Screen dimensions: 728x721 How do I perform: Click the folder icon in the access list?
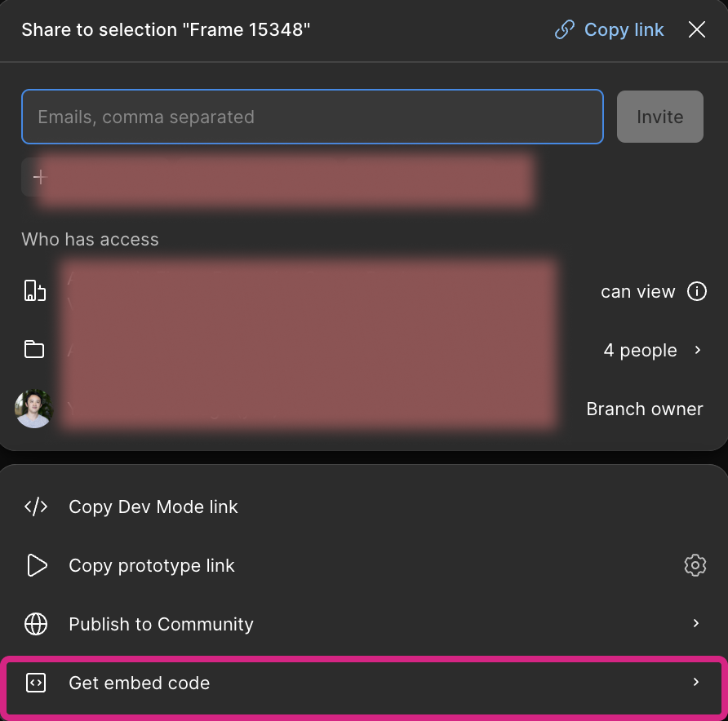pos(34,349)
